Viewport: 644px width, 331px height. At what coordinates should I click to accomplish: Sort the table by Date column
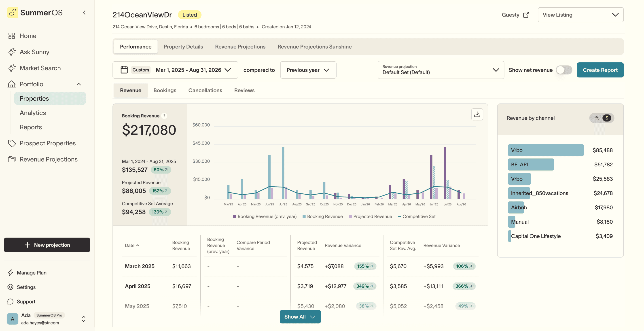[132, 245]
